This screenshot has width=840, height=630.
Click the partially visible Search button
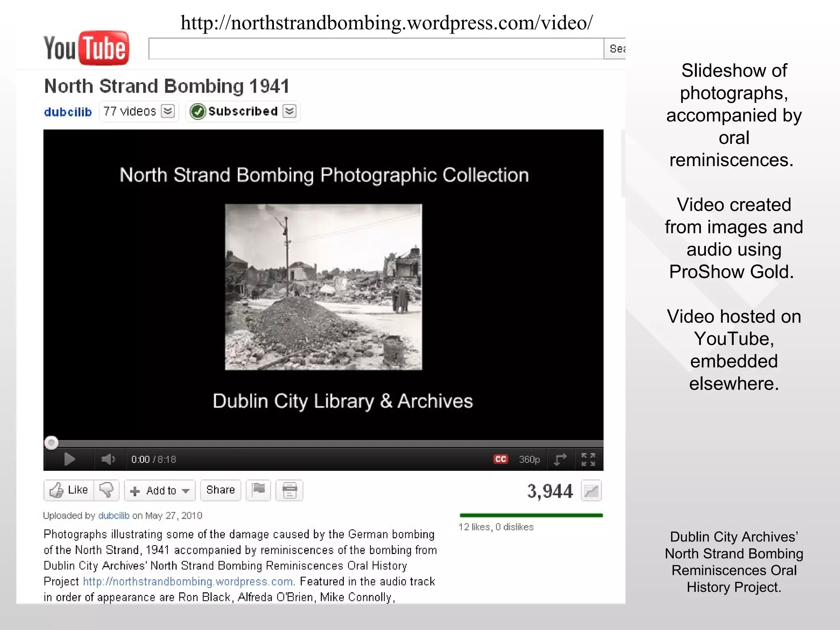click(615, 49)
